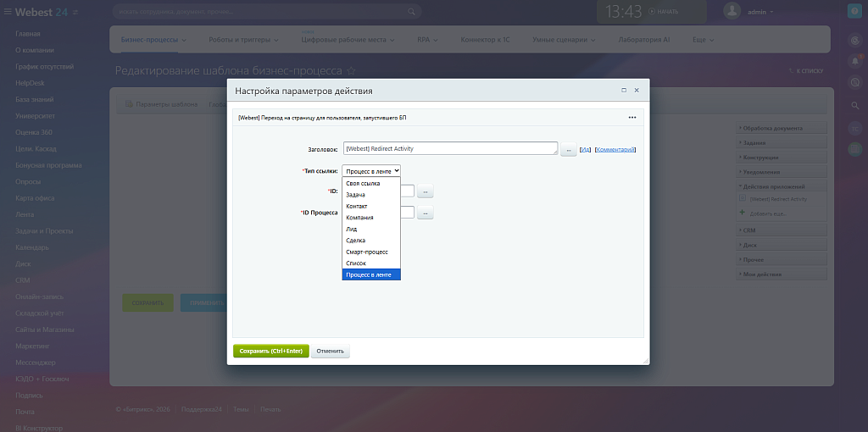Click the 'Отменить' button

(330, 351)
